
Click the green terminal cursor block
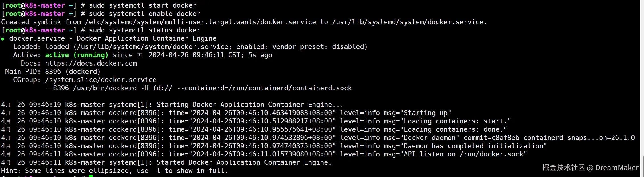click(x=91, y=176)
